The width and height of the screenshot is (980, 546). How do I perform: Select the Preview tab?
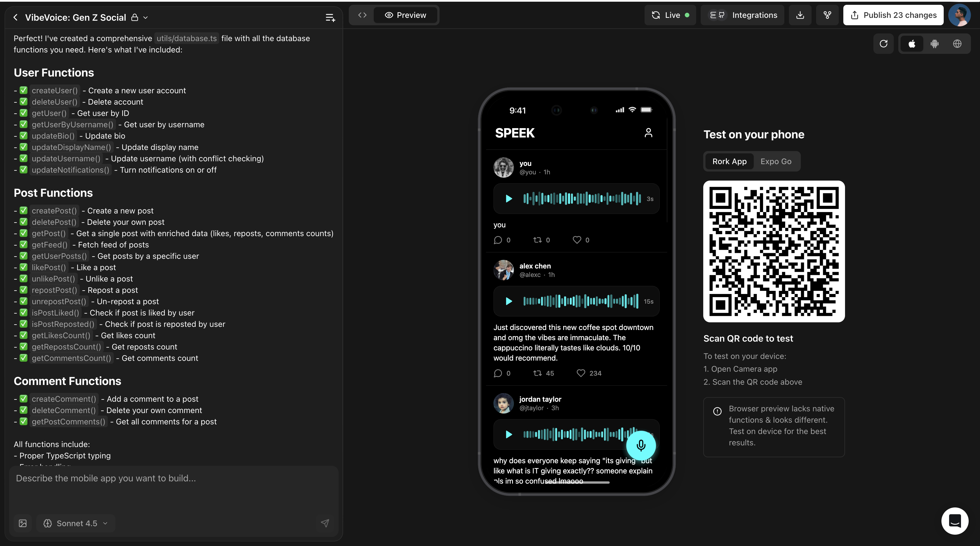405,15
